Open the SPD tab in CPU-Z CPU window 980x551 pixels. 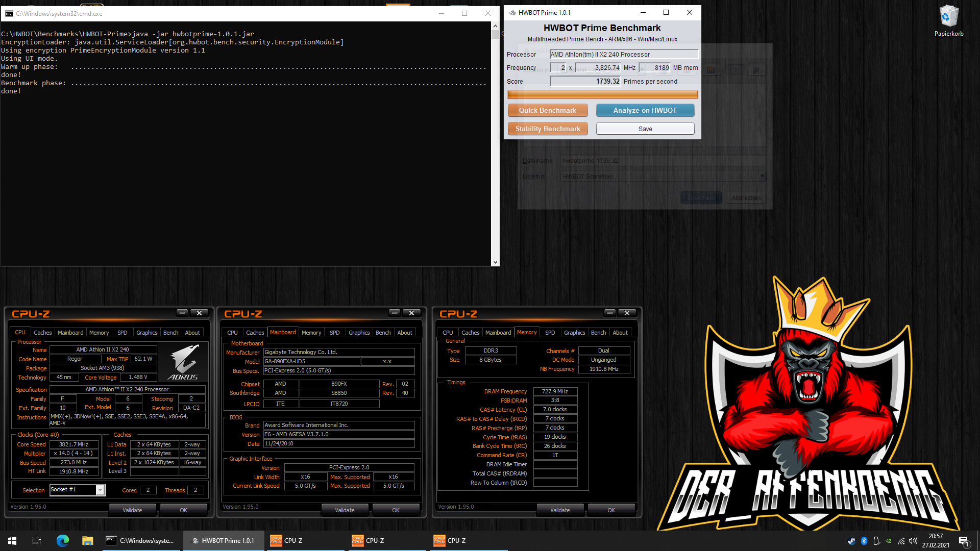(x=122, y=333)
